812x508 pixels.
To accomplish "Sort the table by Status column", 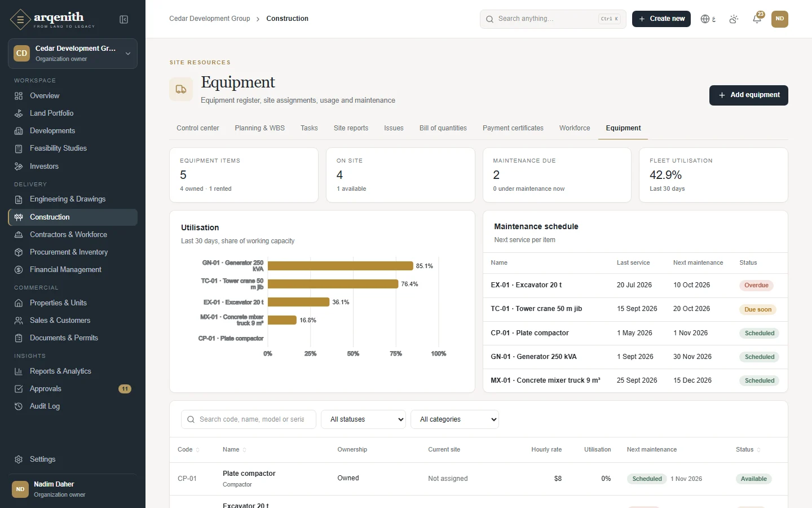I will click(x=748, y=450).
